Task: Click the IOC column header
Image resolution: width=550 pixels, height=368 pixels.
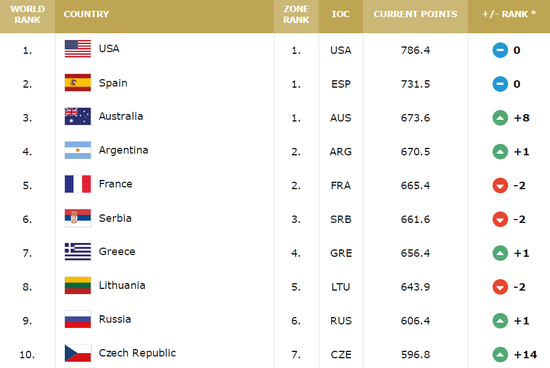Action: coord(341,14)
